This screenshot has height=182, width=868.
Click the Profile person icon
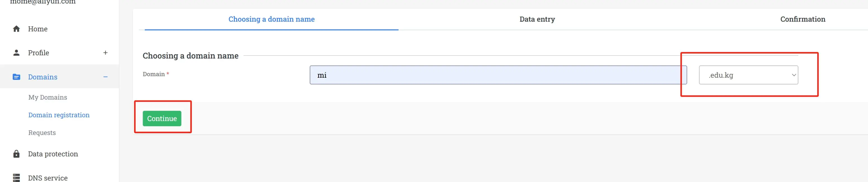pos(16,53)
